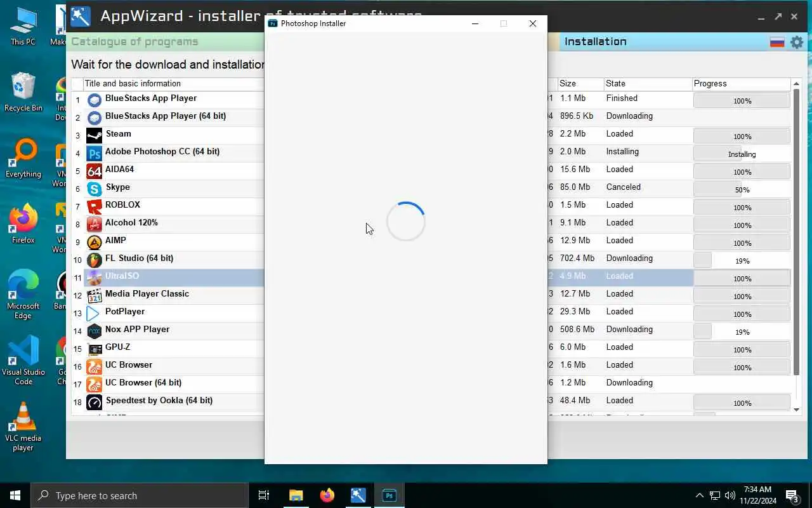Switch to the Catalogue of programs tab
Screen dimensions: 812x508
pyautogui.click(x=134, y=42)
